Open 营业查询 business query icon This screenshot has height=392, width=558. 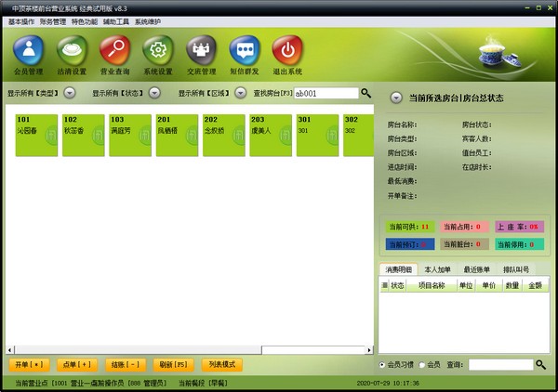coord(115,54)
